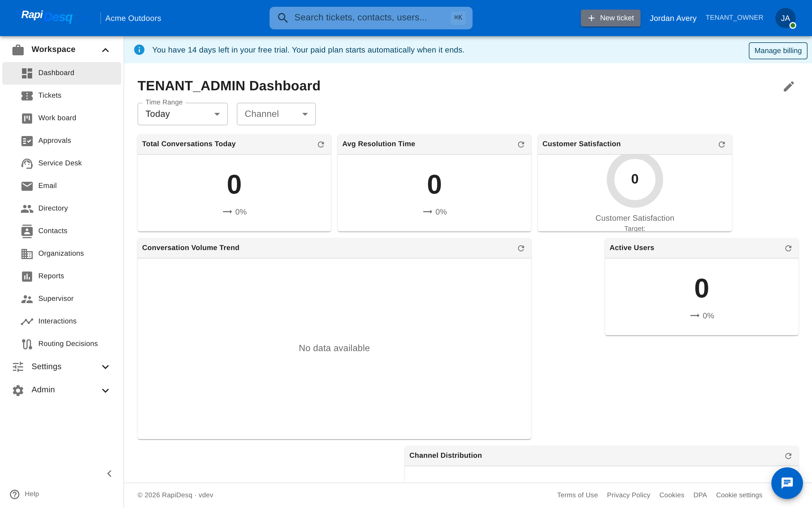Screen dimensions: 812x508
Task: Open the Terms of Use link
Action: coord(577,495)
